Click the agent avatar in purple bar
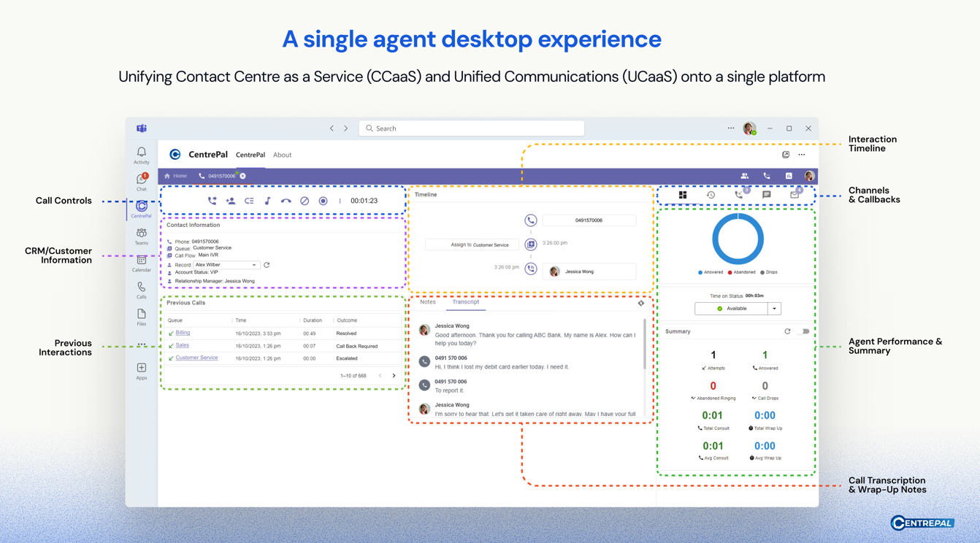 (809, 176)
